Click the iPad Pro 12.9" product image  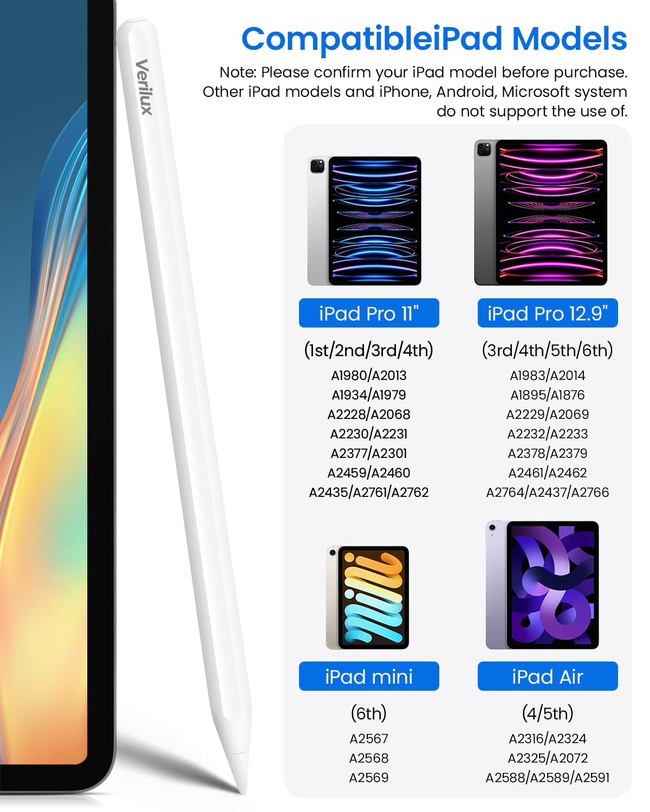coord(541,212)
